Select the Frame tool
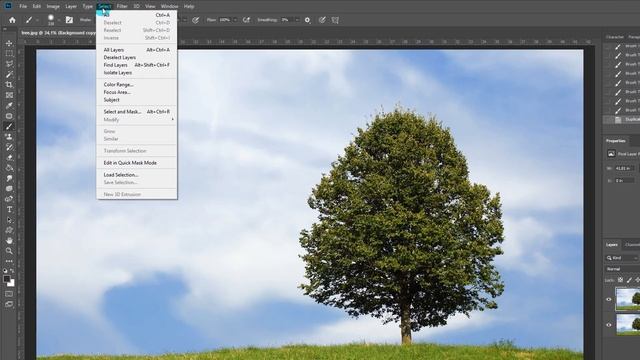The height and width of the screenshot is (360, 640). click(x=9, y=95)
